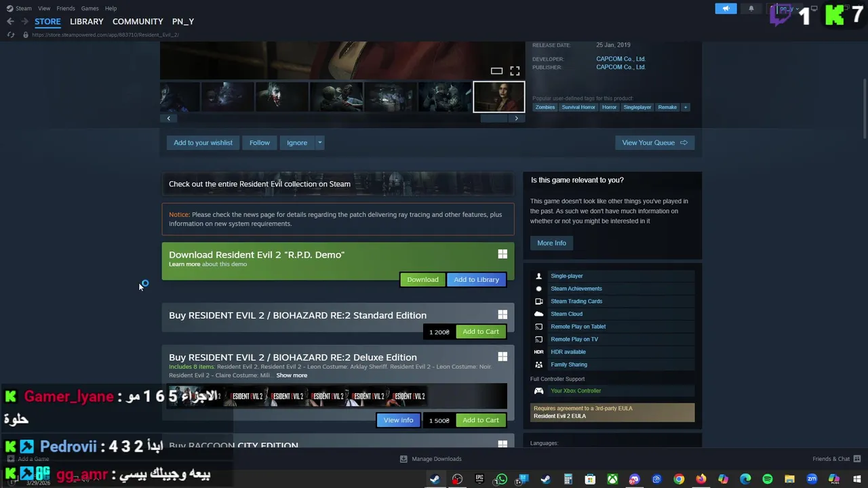The height and width of the screenshot is (488, 868).
Task: Open Steam announcements megaphone button
Action: (726, 8)
